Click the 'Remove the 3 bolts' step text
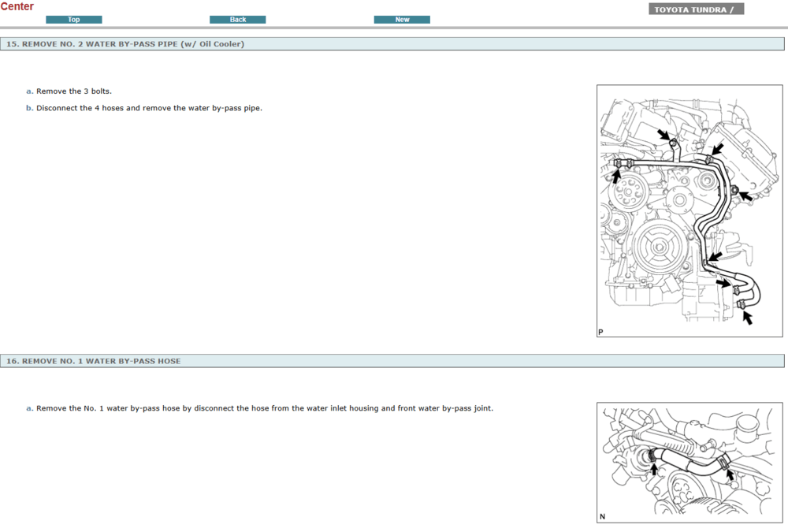Image resolution: width=788 pixels, height=532 pixels. 74,91
